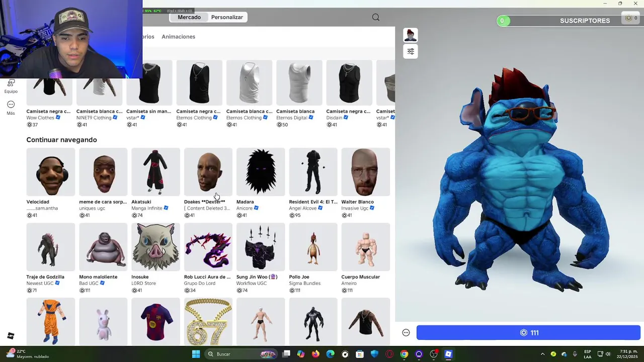Open the Equipo sidebar icon
This screenshot has height=362, width=644.
point(11,86)
